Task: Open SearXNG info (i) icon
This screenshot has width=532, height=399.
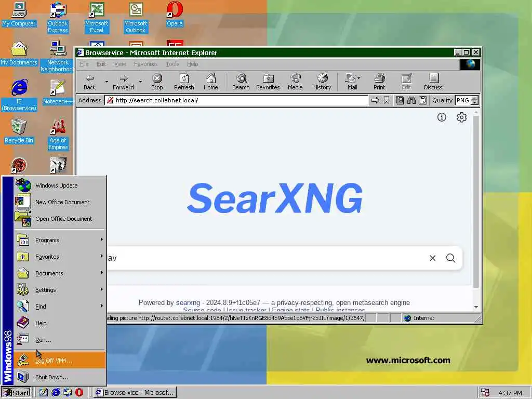Action: (442, 117)
